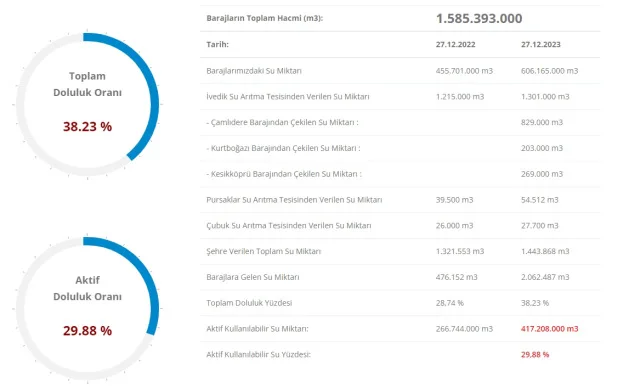Select the value 203.000 m3
This screenshot has width=640, height=388.
point(542,148)
